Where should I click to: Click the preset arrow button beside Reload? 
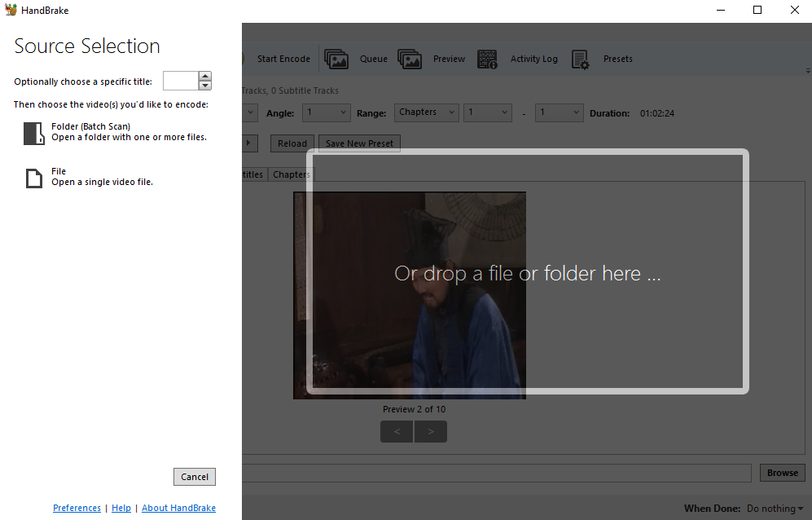[249, 143]
